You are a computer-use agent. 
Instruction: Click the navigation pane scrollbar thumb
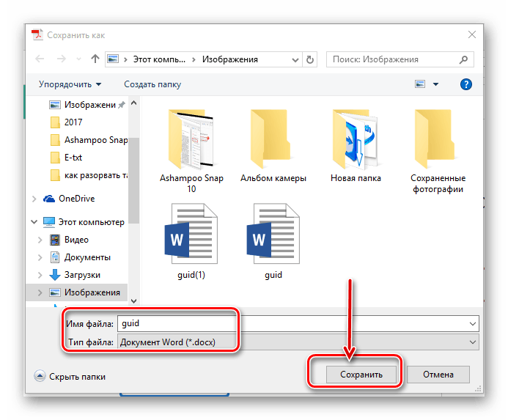tap(134, 180)
